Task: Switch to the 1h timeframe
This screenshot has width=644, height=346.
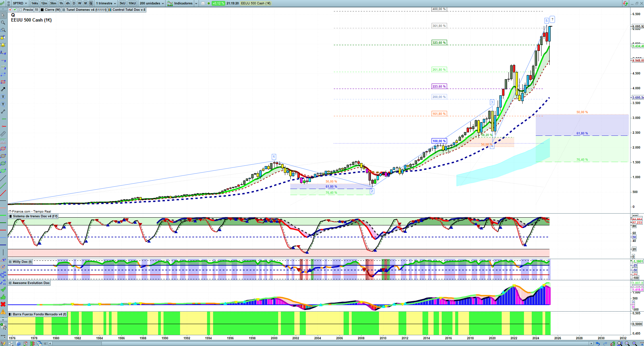Action: [x=61, y=3]
